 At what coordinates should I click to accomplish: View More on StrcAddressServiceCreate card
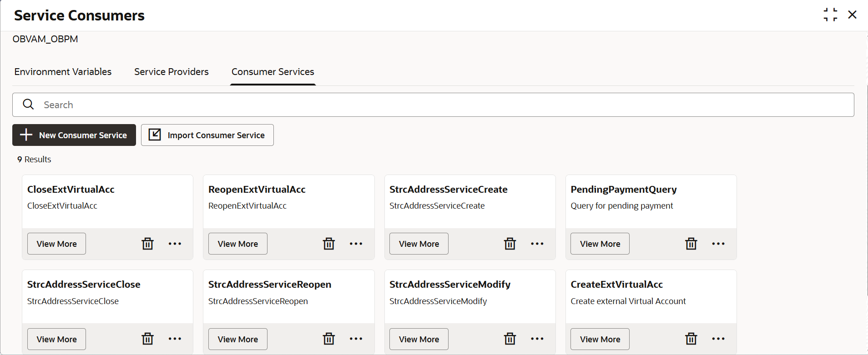point(419,244)
